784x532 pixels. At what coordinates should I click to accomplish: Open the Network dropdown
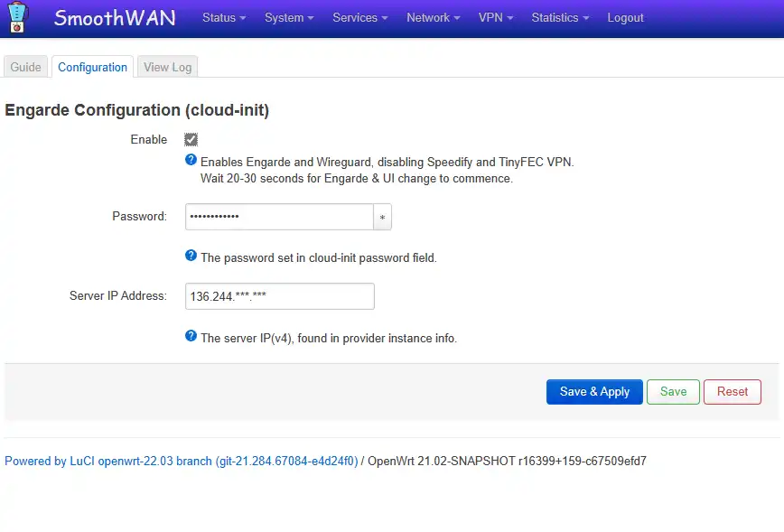pyautogui.click(x=433, y=17)
